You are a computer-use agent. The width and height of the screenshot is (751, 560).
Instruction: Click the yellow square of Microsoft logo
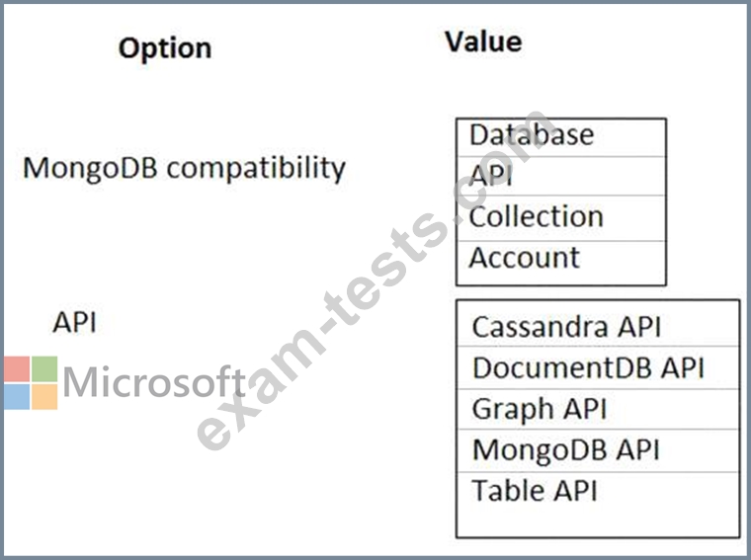coord(44,397)
